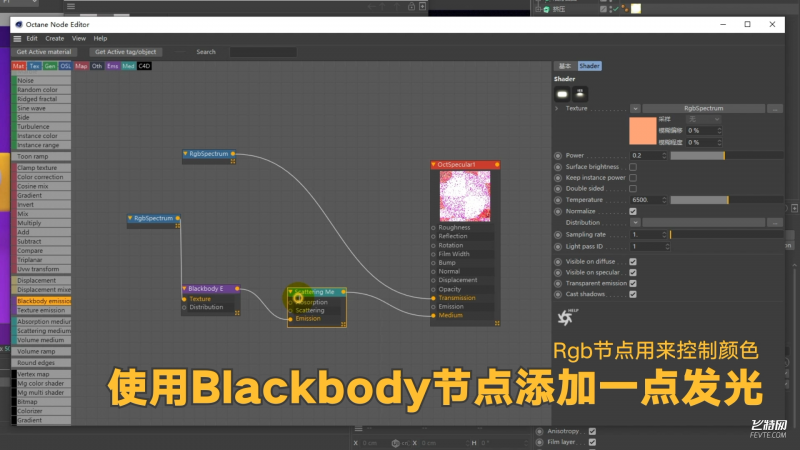The image size is (800, 450).
Task: Open the Distribution type dropdown arrow
Action: 635,222
